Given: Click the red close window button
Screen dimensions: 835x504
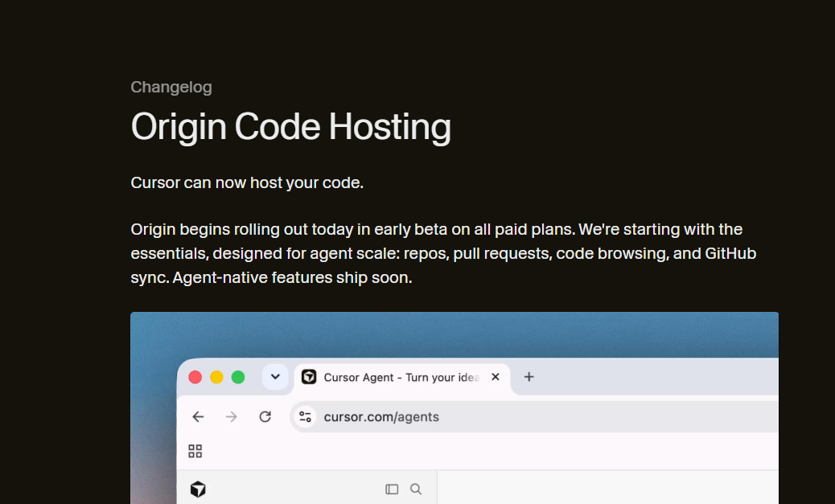Looking at the screenshot, I should [x=195, y=377].
